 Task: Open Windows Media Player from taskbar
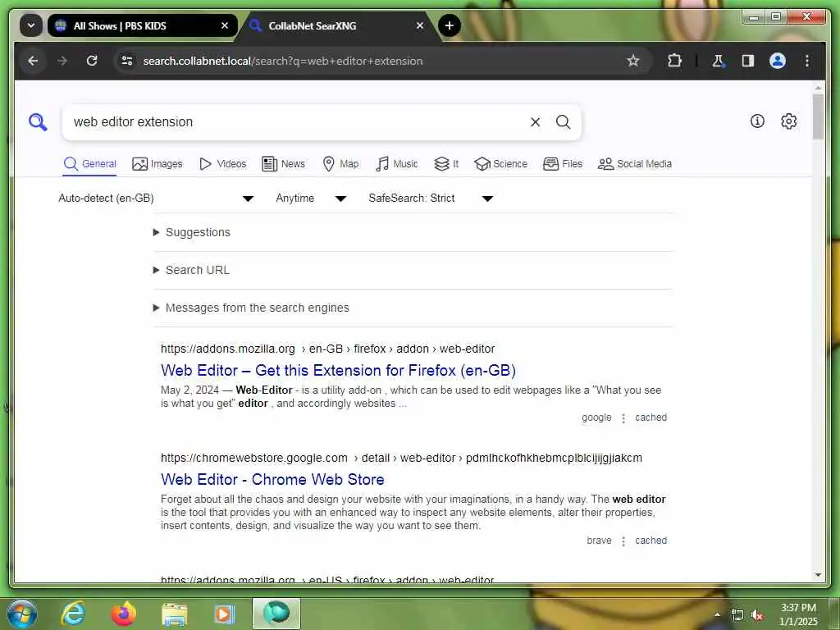[224, 614]
